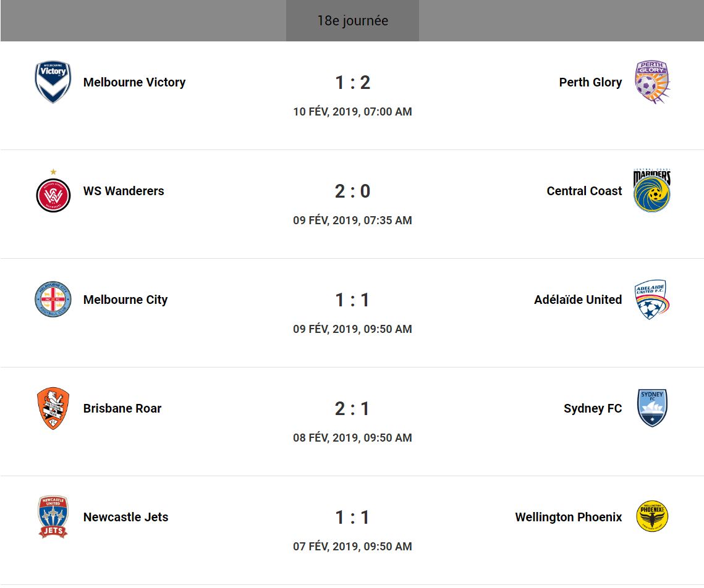Click the Newcastle Jets logo
Screen dimensions: 704x588
coord(53,517)
